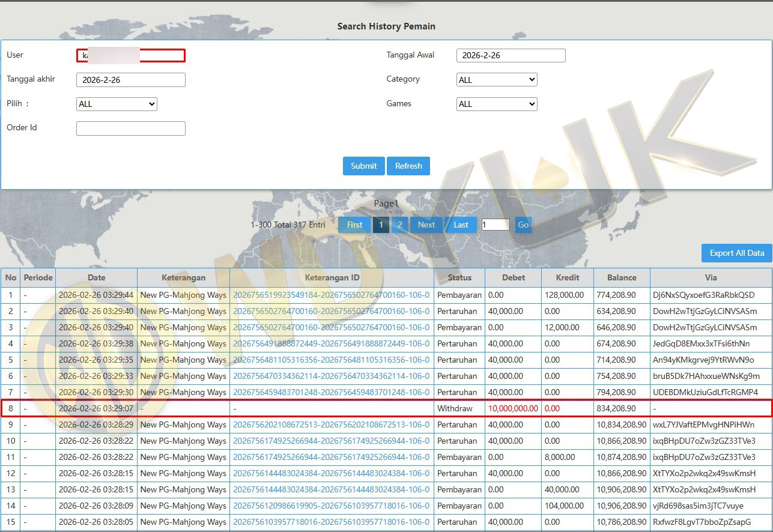Switch to page 2 of results
Image resolution: width=773 pixels, height=532 pixels.
pos(399,225)
